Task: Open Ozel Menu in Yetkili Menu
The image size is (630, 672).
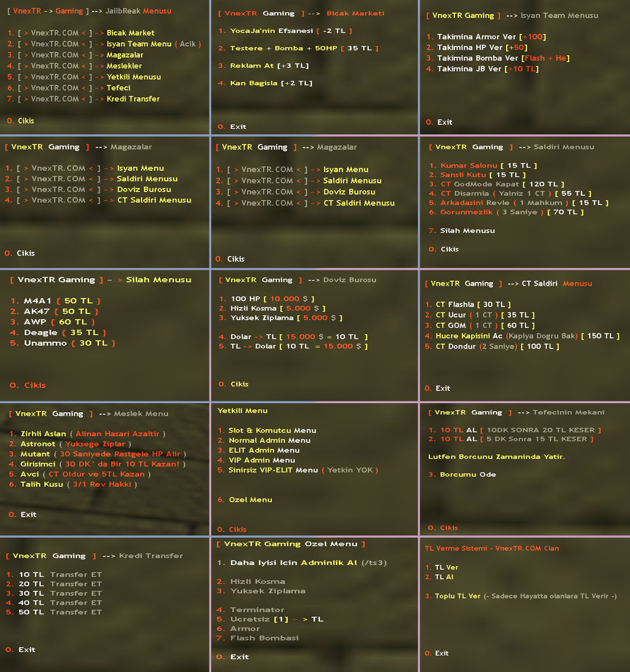Action: (245, 500)
